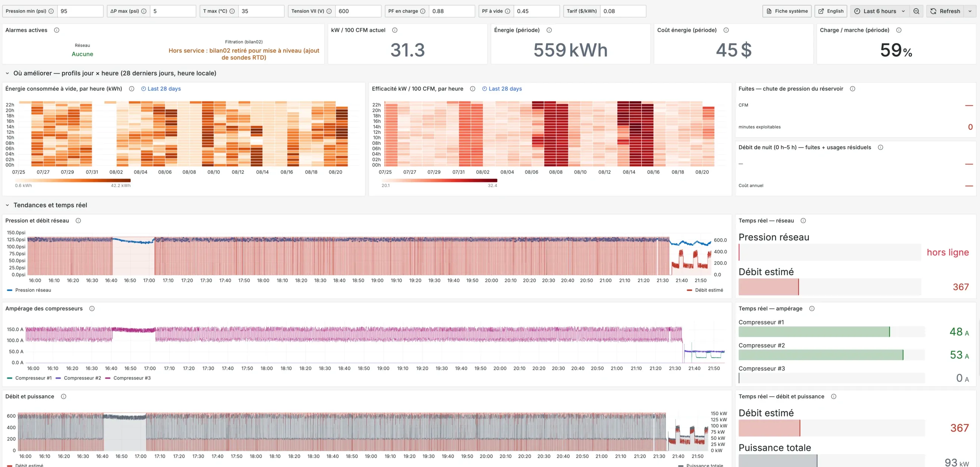Click info icon next to Alarmes actives
Image resolution: width=980 pixels, height=467 pixels.
click(57, 30)
